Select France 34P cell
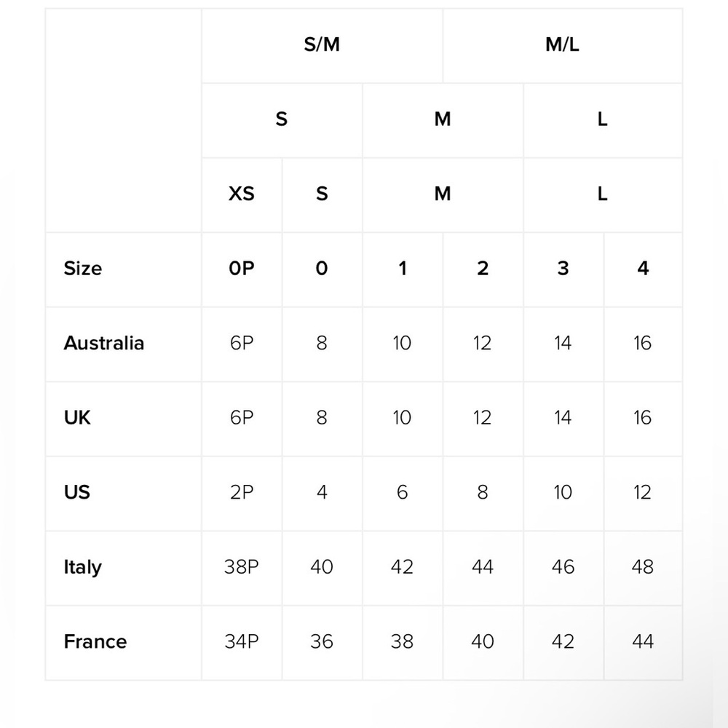728x728 pixels. click(x=242, y=643)
